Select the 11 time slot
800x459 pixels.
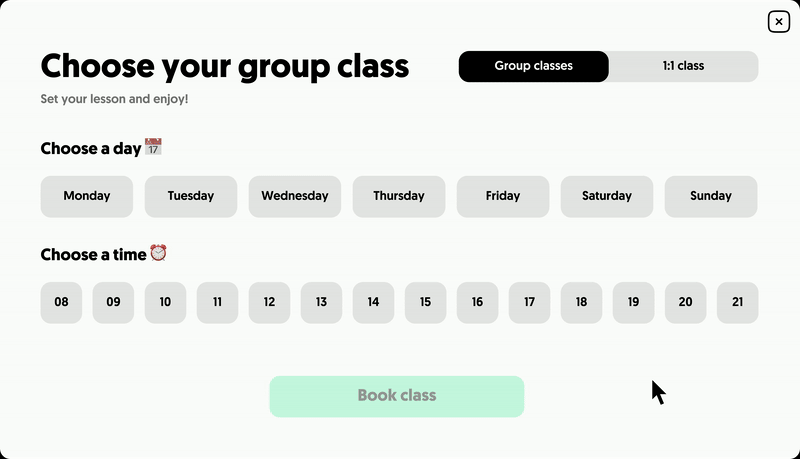(x=217, y=302)
